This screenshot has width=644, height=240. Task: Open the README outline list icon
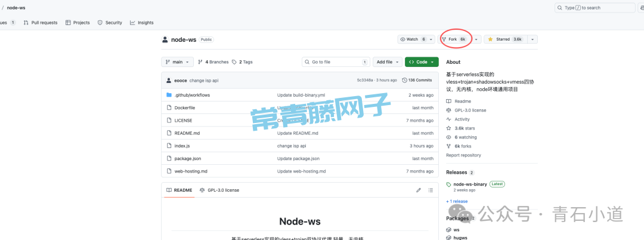pyautogui.click(x=431, y=190)
